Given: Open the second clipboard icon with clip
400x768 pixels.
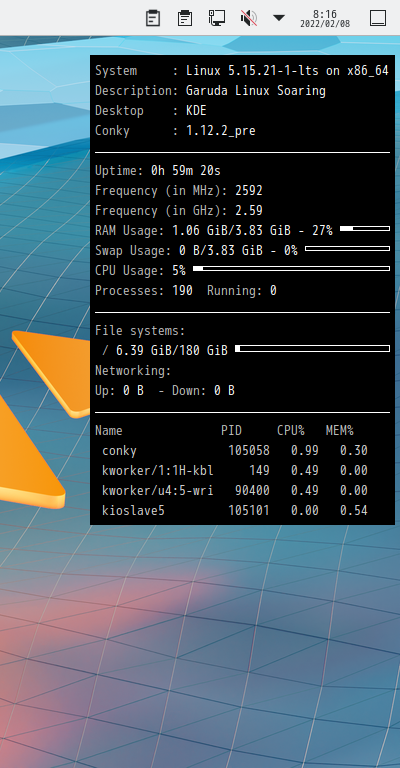Looking at the screenshot, I should pyautogui.click(x=185, y=18).
